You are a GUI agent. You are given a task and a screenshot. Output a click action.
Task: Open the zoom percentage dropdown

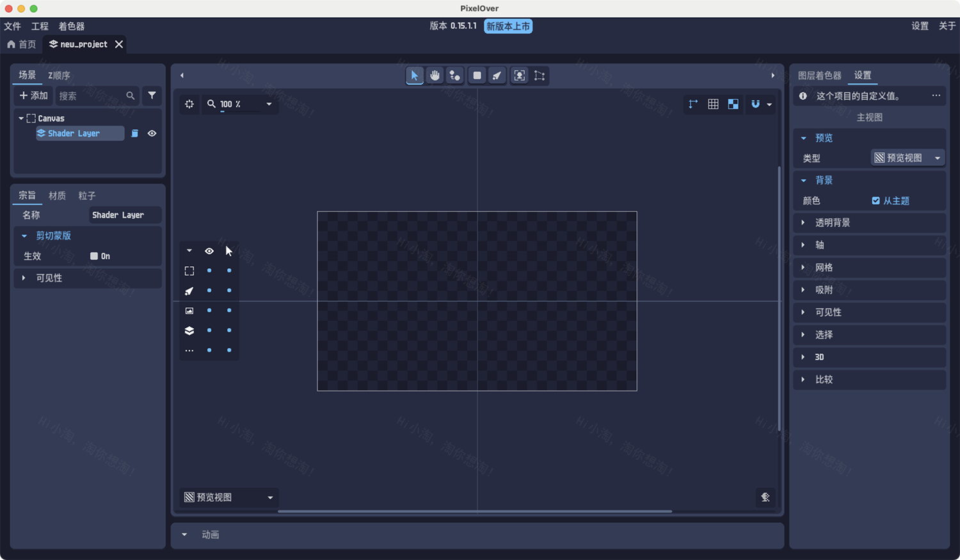268,104
